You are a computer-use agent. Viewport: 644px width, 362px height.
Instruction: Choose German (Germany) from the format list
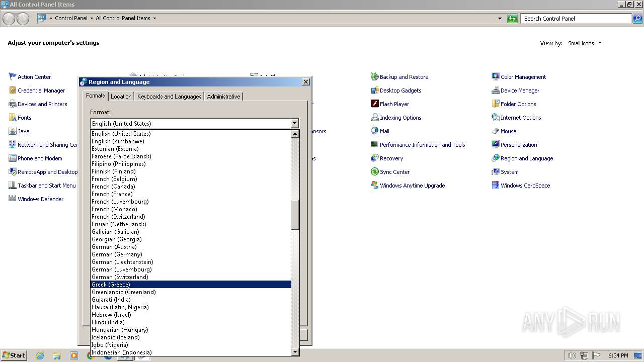click(x=191, y=254)
